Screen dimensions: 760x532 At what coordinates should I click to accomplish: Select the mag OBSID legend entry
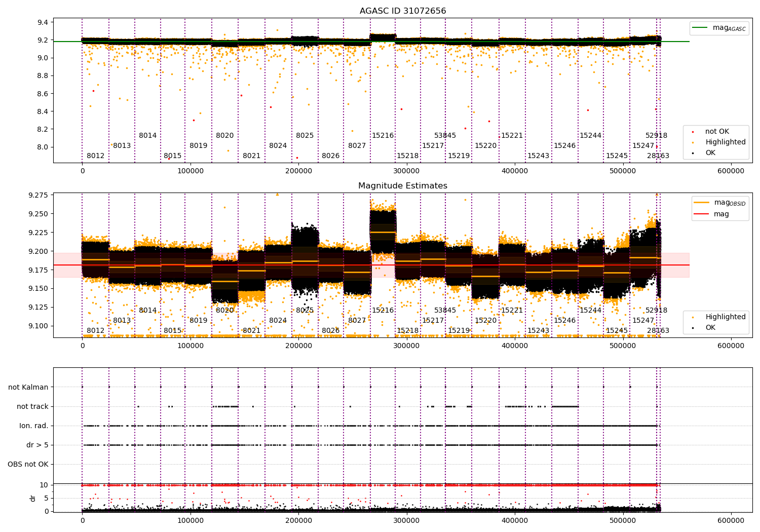pyautogui.click(x=719, y=203)
